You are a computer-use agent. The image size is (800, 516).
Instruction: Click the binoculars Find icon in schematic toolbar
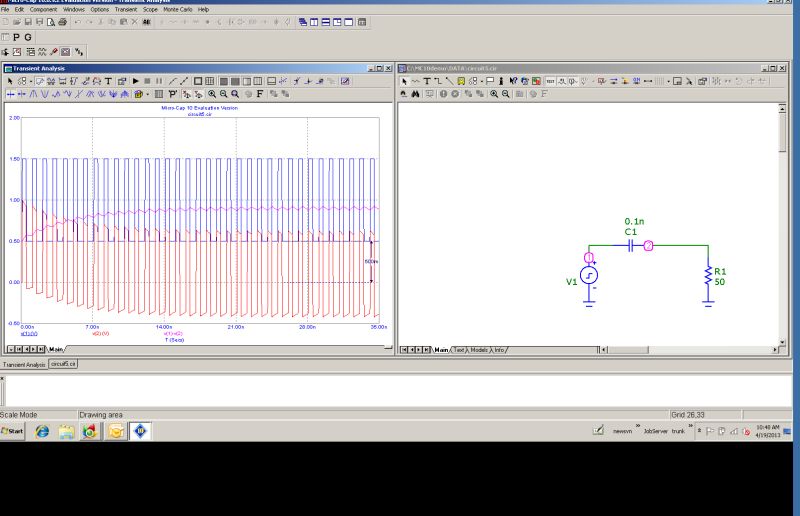(x=415, y=94)
